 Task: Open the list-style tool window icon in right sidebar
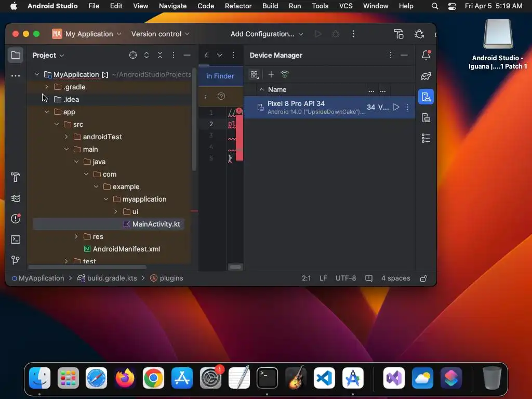pyautogui.click(x=426, y=138)
